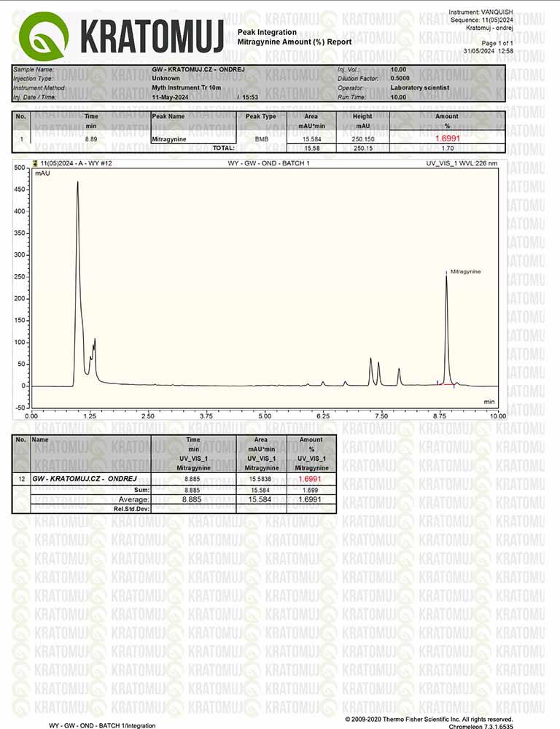
Task: Click the Mitragynine peak apex in chromatogram
Action: pyautogui.click(x=446, y=277)
